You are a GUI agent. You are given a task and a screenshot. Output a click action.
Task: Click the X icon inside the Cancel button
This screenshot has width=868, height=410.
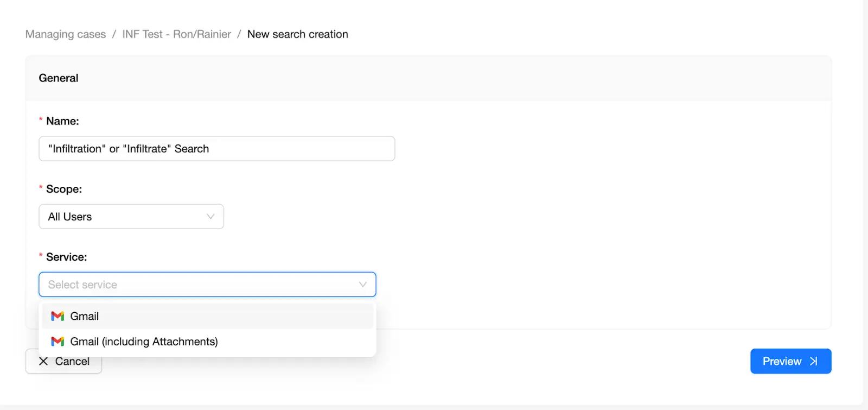pos(43,361)
